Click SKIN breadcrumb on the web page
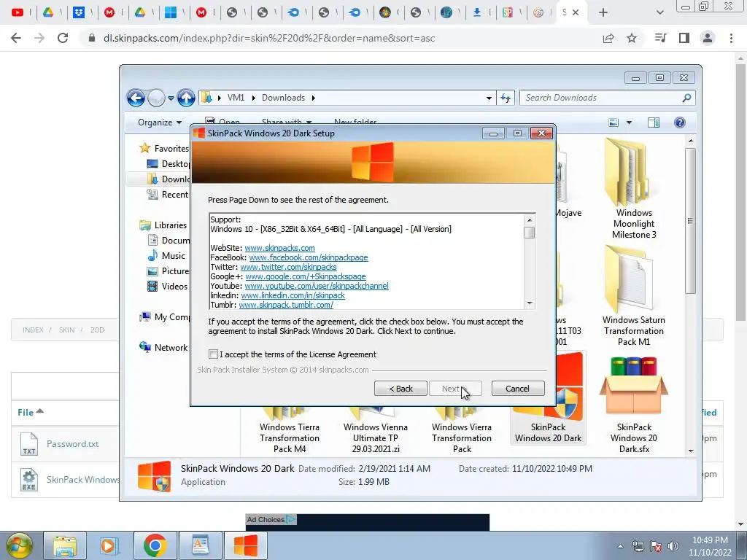This screenshot has width=747, height=560. [66, 330]
